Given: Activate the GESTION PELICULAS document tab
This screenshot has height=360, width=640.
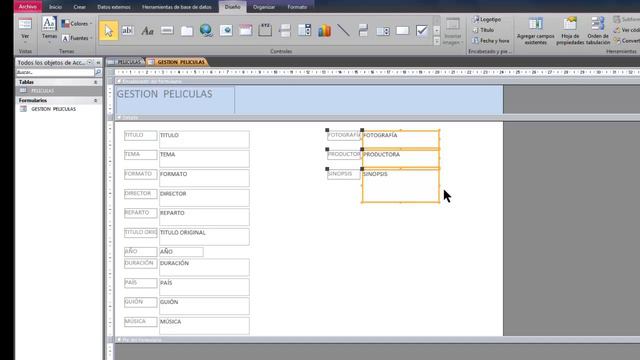Looking at the screenshot, I should coord(177,62).
